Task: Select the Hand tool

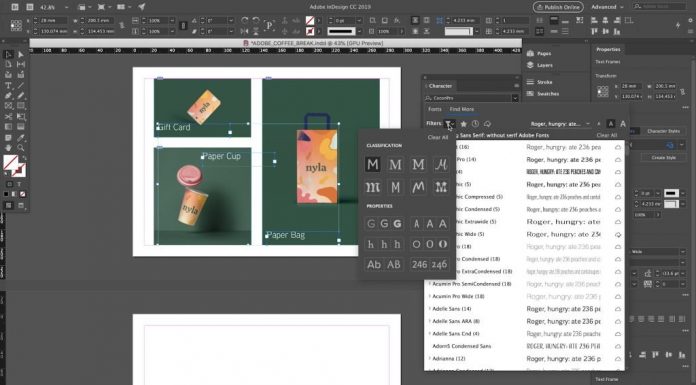Action: tap(8, 148)
